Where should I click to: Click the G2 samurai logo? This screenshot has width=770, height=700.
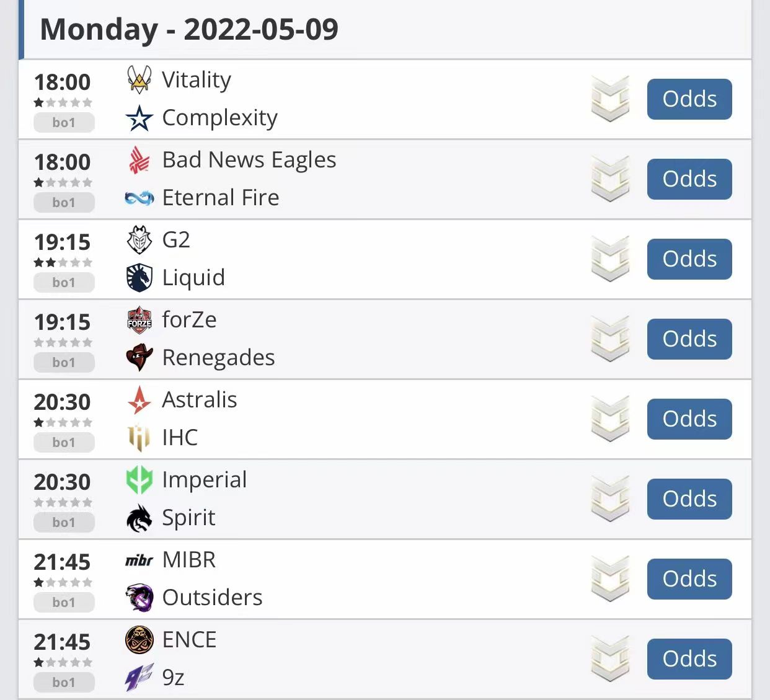click(x=139, y=240)
